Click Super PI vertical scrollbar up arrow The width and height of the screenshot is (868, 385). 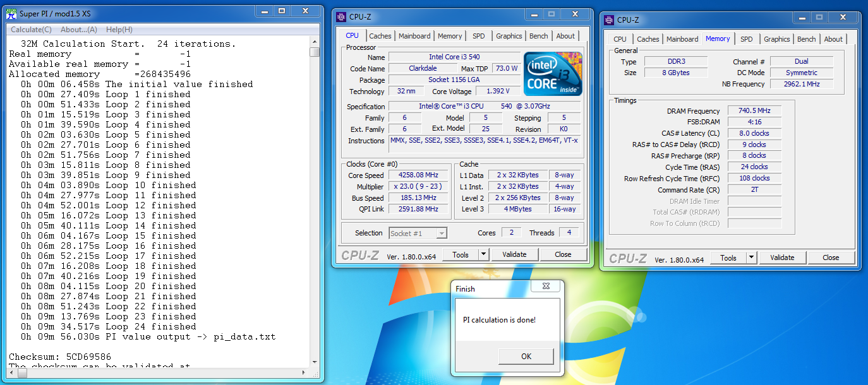pyautogui.click(x=315, y=42)
